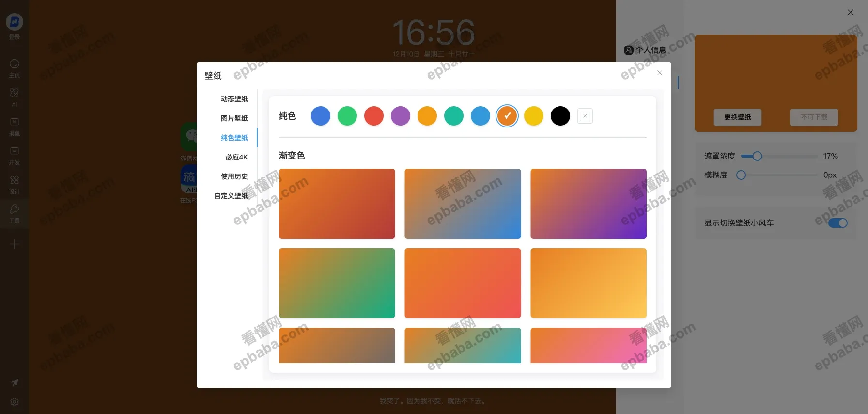This screenshot has width=868, height=414.
Task: Click the clear color box with X
Action: (585, 116)
